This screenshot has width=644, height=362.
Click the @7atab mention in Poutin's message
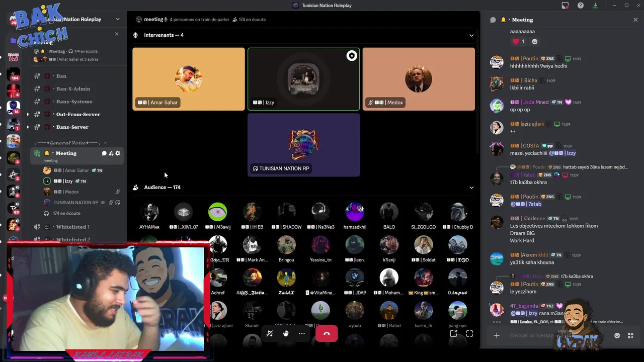coord(526,204)
